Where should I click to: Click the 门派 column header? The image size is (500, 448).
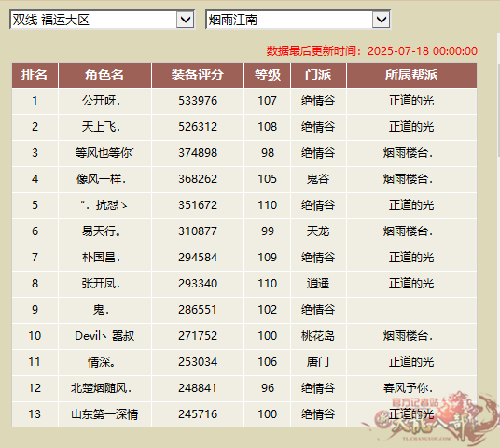click(318, 75)
